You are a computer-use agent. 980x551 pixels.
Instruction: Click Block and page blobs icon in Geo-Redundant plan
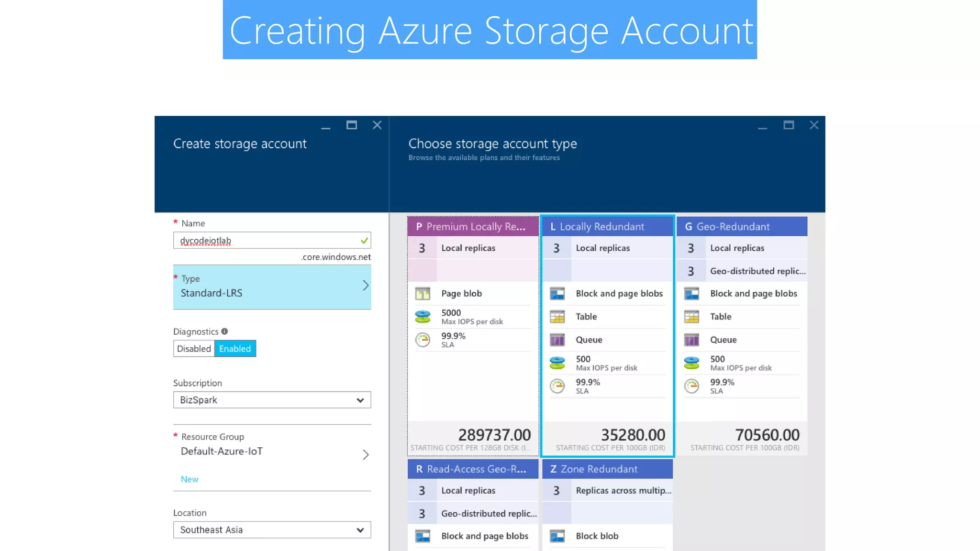click(691, 294)
